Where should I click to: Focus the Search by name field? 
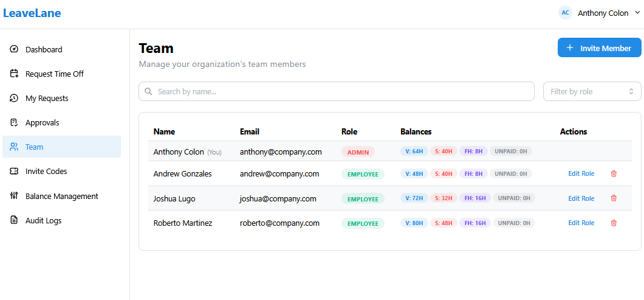(337, 91)
